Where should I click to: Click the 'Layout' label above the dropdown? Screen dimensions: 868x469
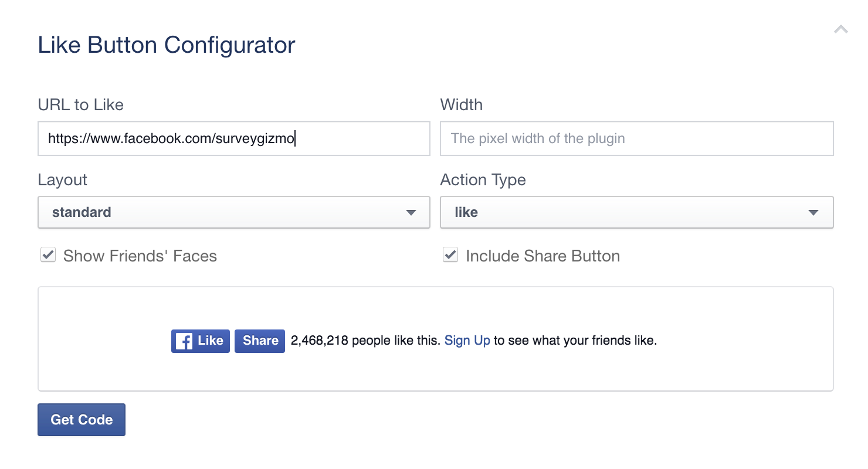[x=63, y=179]
